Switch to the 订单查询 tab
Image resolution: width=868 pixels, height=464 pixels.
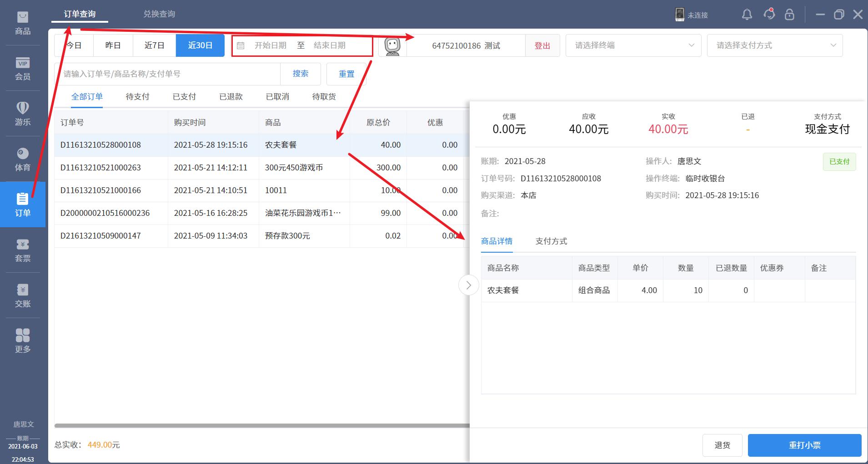[x=80, y=14]
